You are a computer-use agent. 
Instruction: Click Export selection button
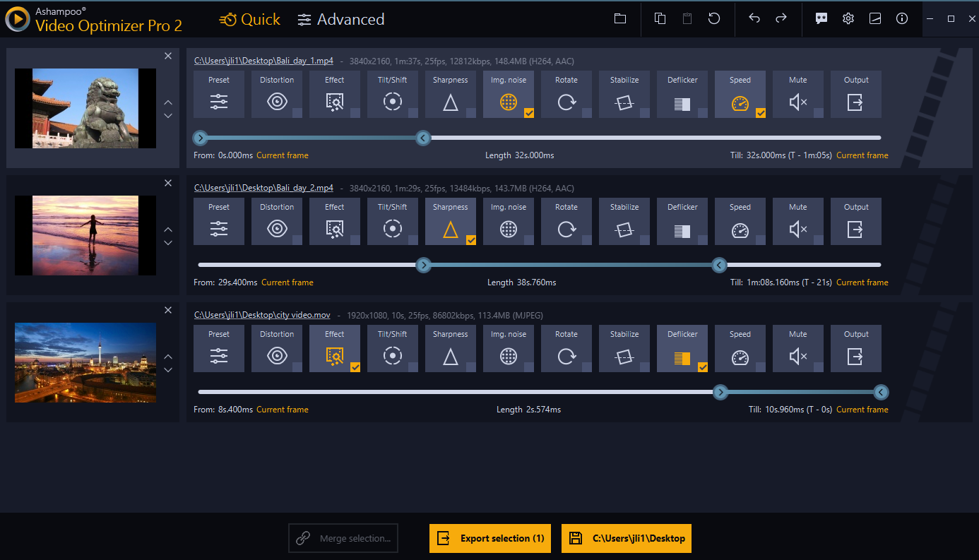click(x=490, y=538)
